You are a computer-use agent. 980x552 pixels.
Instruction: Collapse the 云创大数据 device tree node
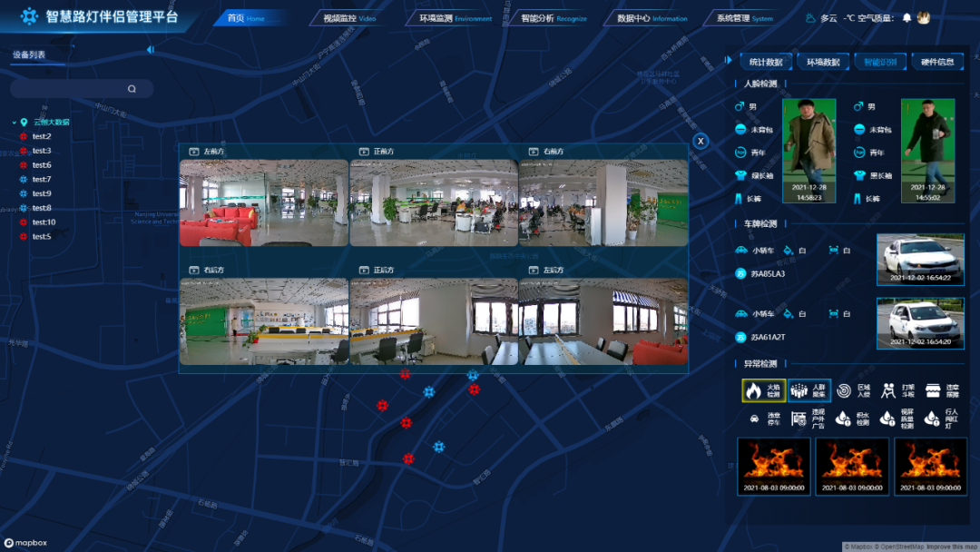(13, 122)
